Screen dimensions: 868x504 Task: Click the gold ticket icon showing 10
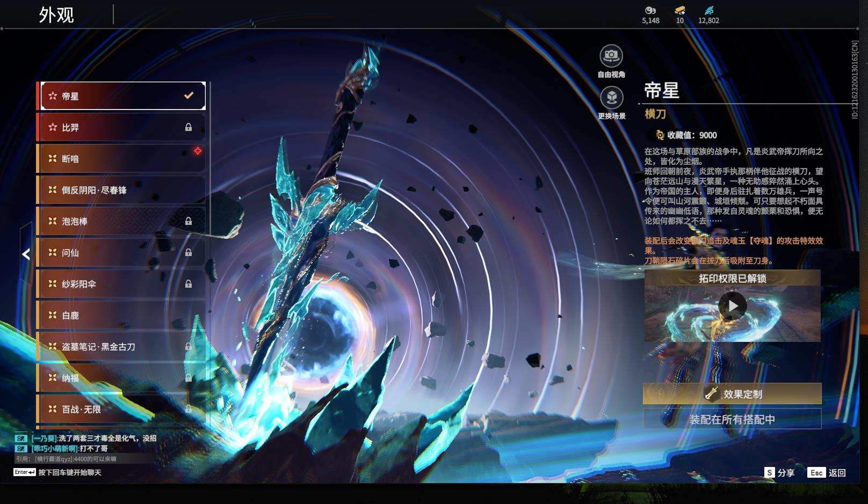coord(680,10)
